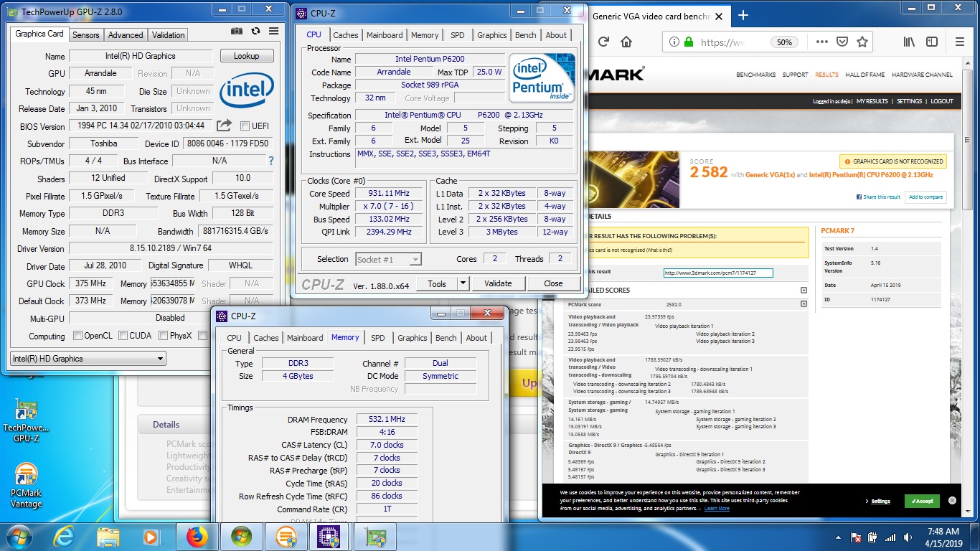Toggle the Firefox sidebar icon

(932, 42)
